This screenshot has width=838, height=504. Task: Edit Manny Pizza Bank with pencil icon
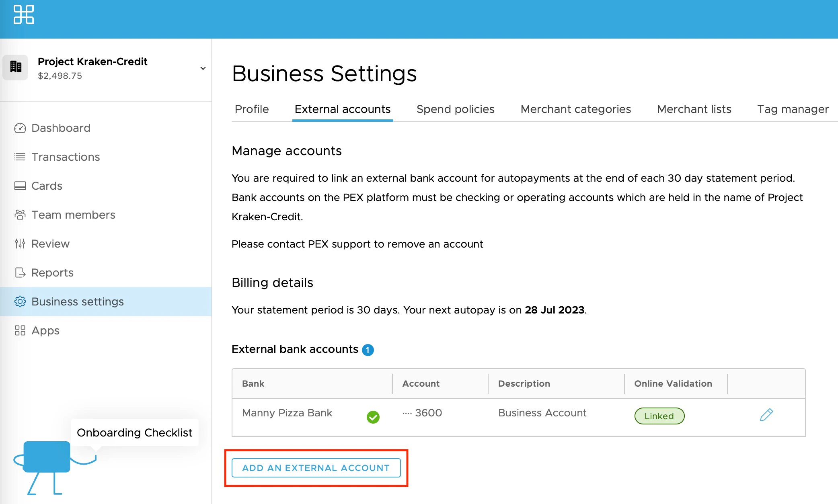coord(766,415)
